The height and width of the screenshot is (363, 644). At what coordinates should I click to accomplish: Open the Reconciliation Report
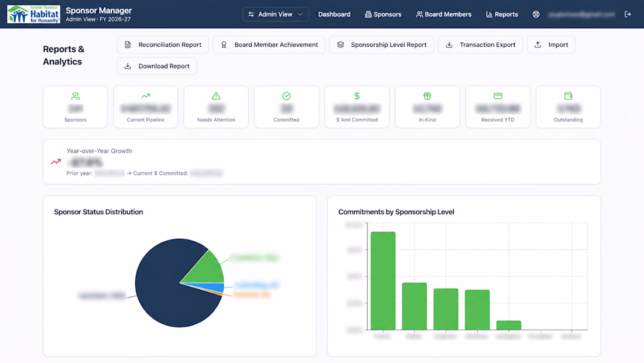tap(163, 44)
